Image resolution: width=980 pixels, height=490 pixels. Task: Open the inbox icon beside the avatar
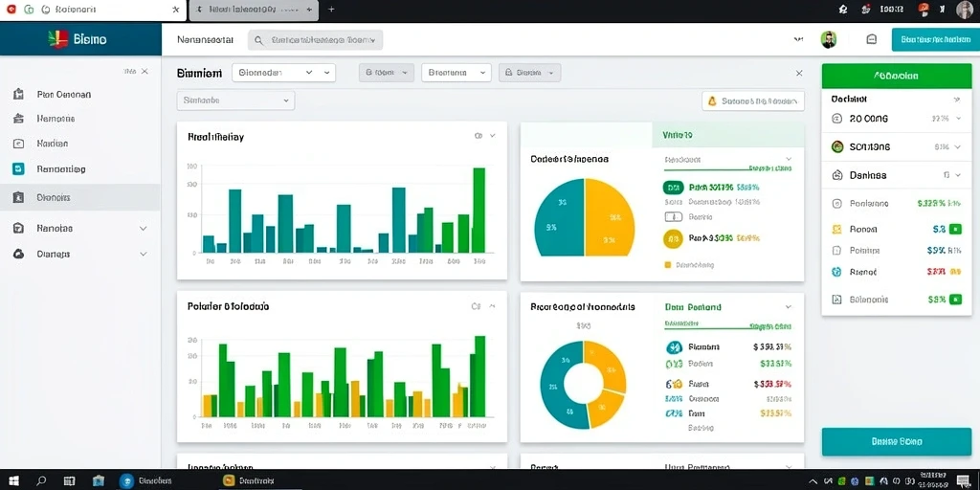pos(871,39)
